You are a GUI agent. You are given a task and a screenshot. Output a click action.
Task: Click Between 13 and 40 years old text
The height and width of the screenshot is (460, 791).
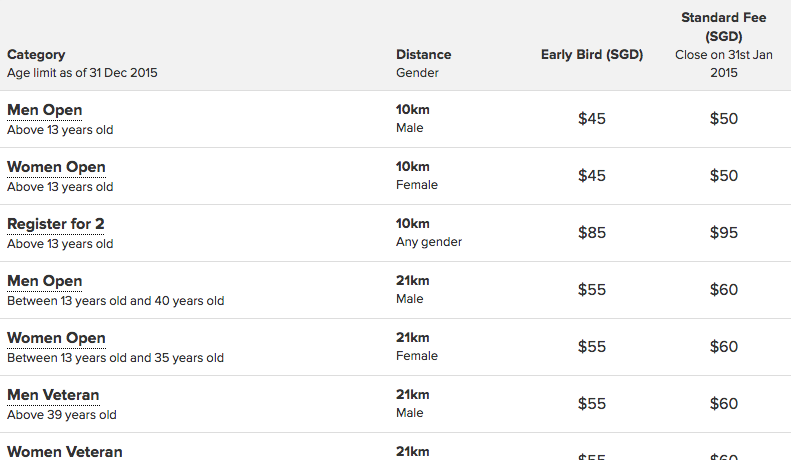pos(116,301)
